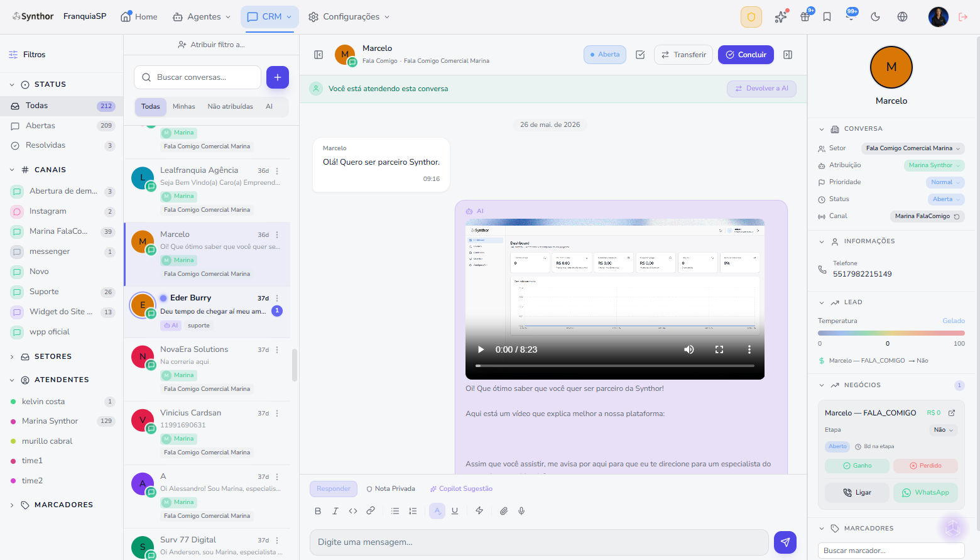Play the video
Viewport: 980px width, 560px height.
[x=481, y=349]
